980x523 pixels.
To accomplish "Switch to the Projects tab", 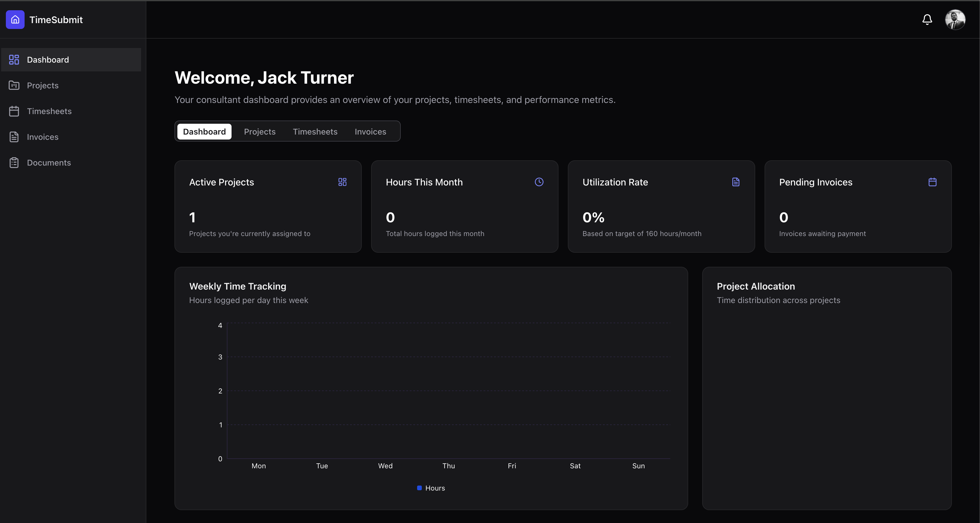I will click(259, 132).
